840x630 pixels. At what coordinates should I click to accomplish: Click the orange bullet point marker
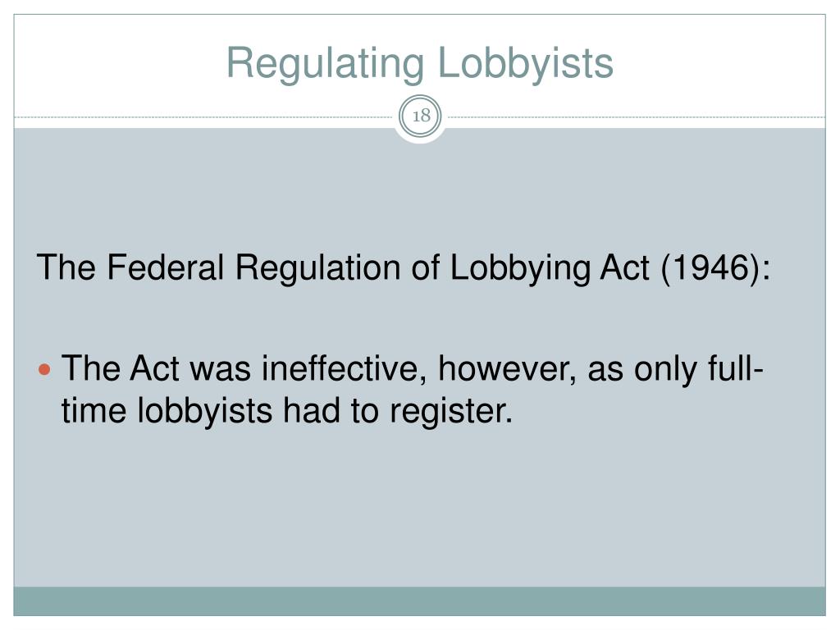click(45, 369)
